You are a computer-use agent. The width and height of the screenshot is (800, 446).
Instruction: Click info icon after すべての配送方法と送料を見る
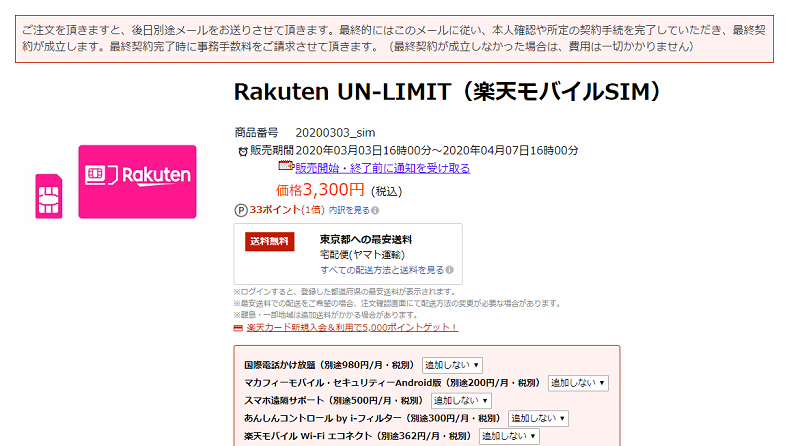click(449, 270)
